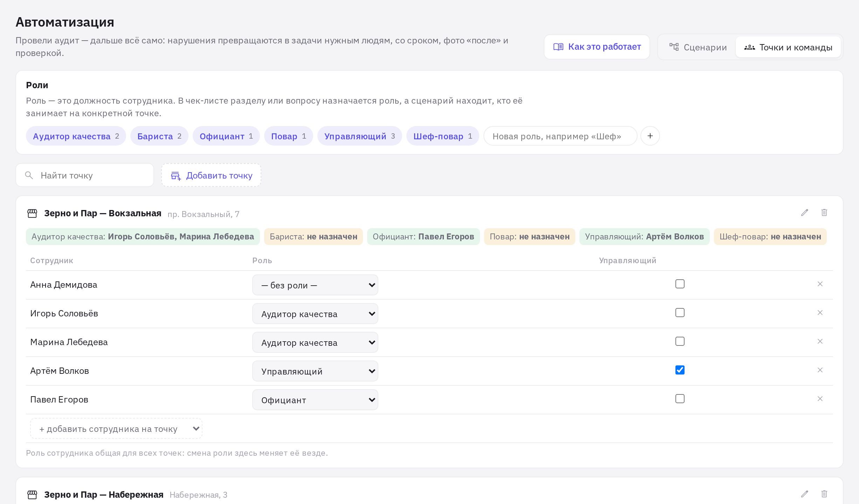The image size is (859, 504).
Task: Open role dropdown for Анна Демидова
Action: pos(315,285)
